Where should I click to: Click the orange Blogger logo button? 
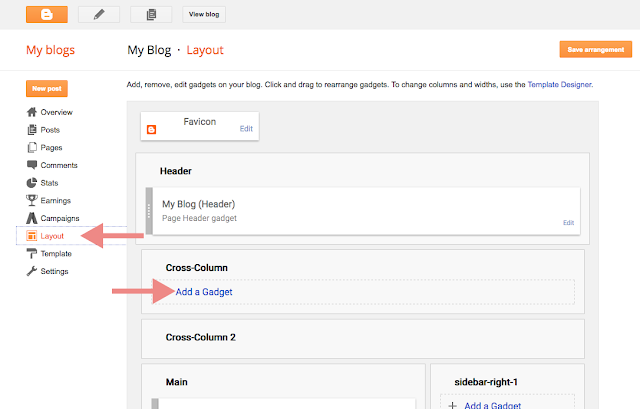(47, 14)
